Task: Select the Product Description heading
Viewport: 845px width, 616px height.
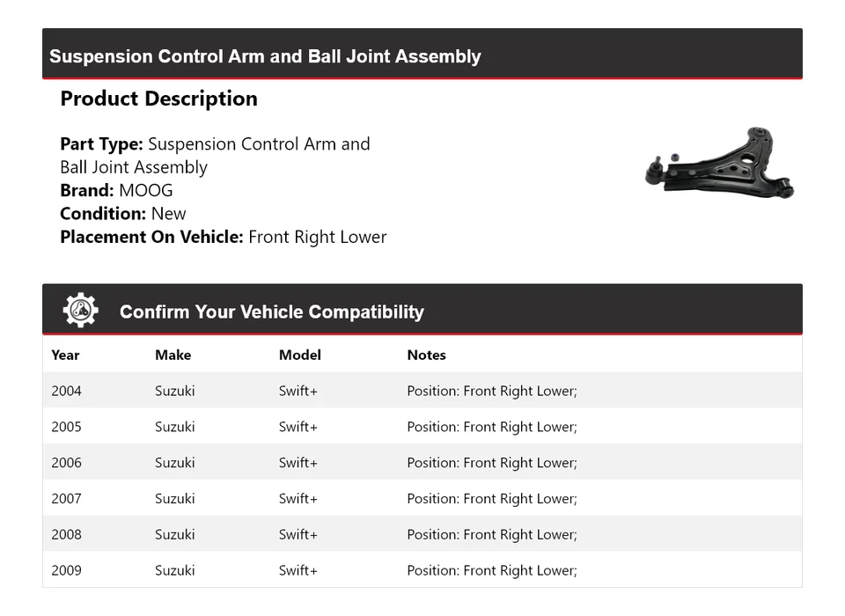Action: pyautogui.click(x=158, y=99)
